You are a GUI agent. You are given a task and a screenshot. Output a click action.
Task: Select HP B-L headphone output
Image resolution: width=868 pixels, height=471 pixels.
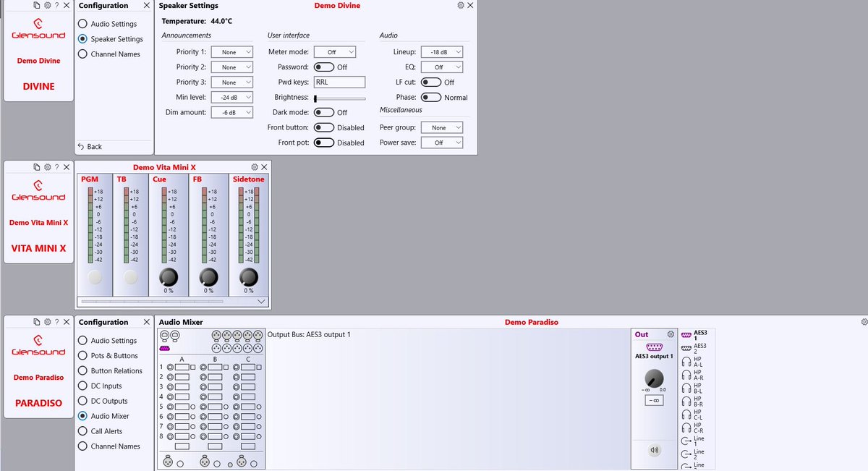[692, 388]
